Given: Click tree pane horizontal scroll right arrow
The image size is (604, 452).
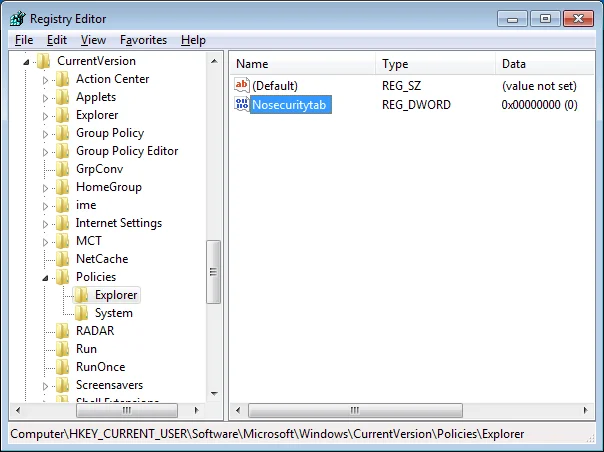Looking at the screenshot, I should (196, 410).
